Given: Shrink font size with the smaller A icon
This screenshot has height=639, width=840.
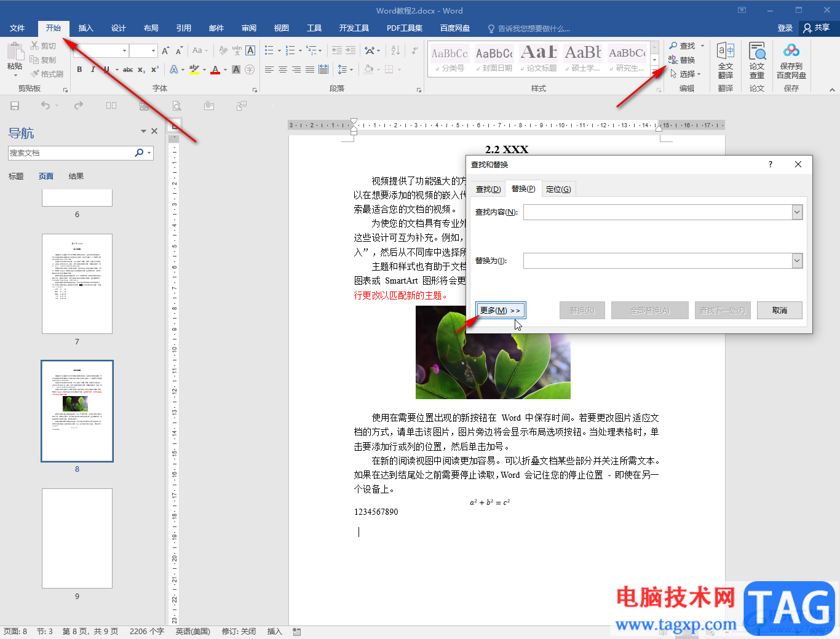Looking at the screenshot, I should click(x=179, y=50).
